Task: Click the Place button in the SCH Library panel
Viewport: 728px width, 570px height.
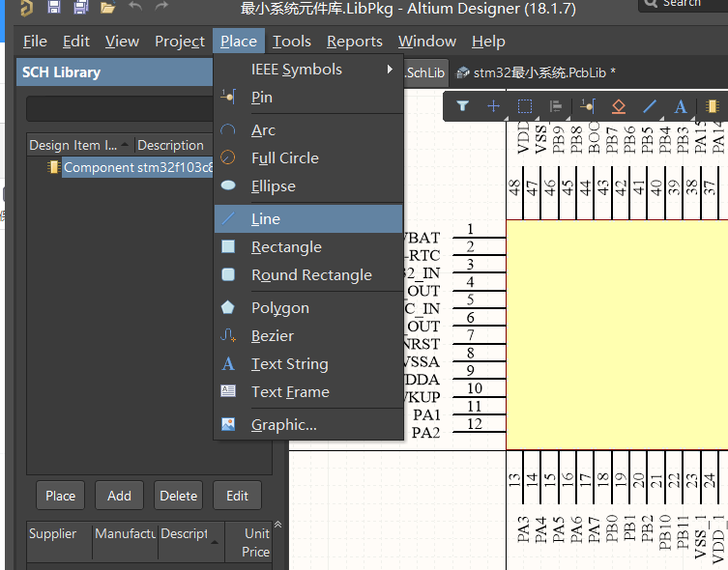Action: tap(60, 496)
